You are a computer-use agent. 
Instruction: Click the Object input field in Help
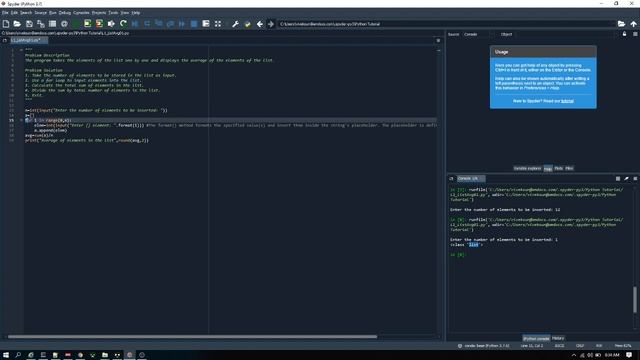pyautogui.click(x=564, y=34)
